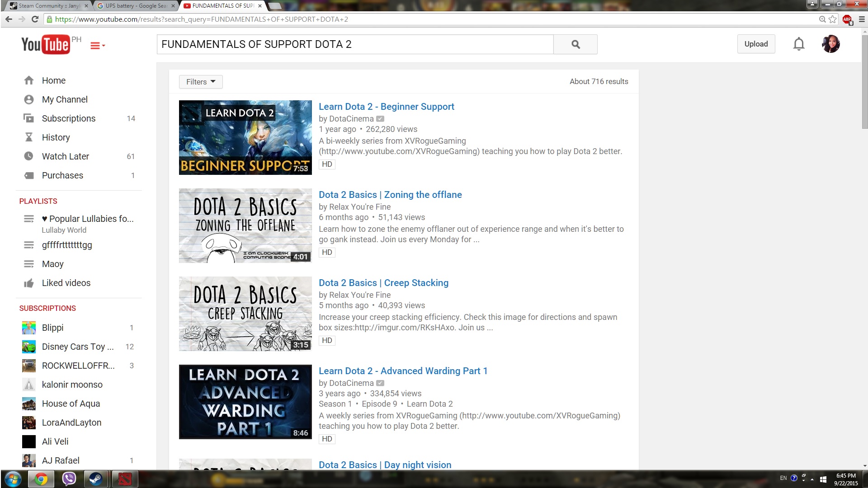Click the Zoning the offlane thumbnail

245,225
